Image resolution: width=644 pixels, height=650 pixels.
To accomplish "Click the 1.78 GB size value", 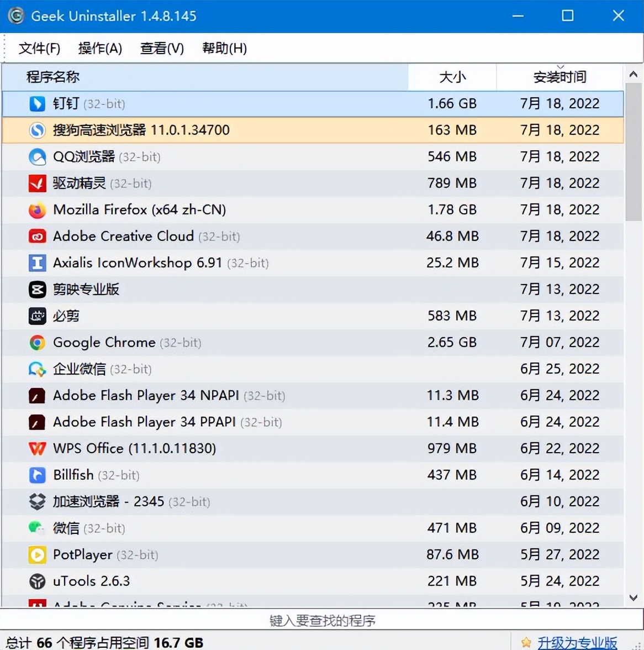I will point(452,210).
